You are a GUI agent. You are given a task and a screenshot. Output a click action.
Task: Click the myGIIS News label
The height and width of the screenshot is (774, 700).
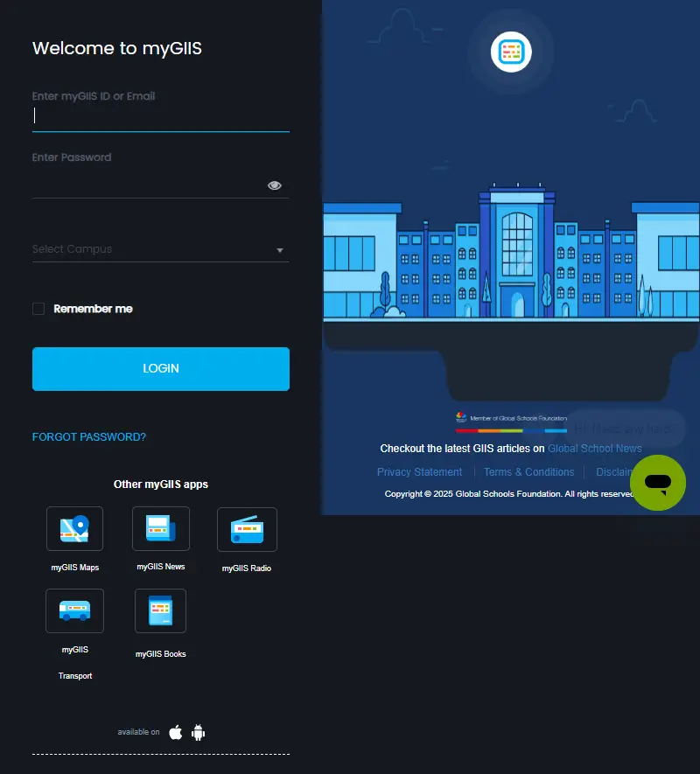point(160,567)
